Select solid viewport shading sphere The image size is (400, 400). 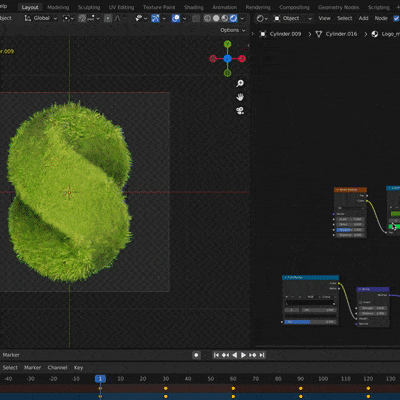pyautogui.click(x=216, y=18)
